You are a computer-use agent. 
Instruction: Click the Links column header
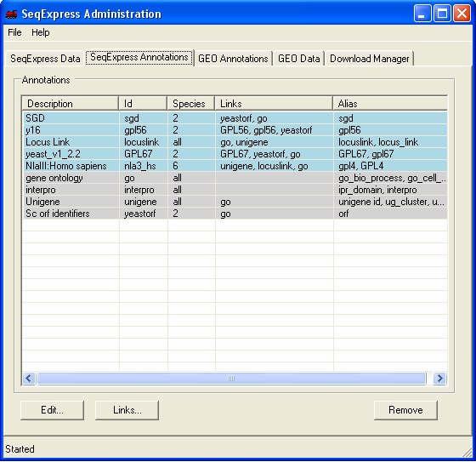tap(274, 104)
